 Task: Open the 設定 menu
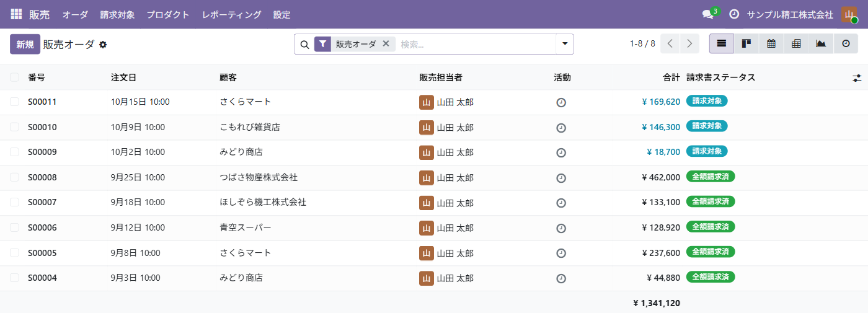click(x=281, y=14)
